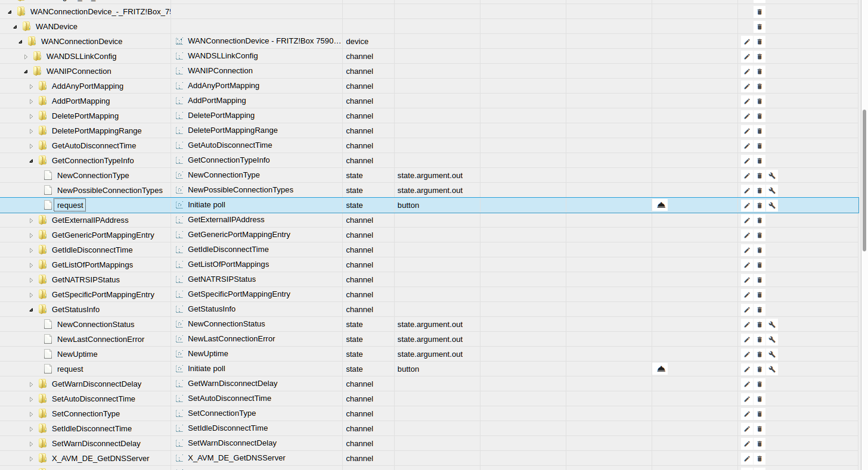Expand the SetAutoDisconnectTime node
The width and height of the screenshot is (868, 470).
click(31, 399)
